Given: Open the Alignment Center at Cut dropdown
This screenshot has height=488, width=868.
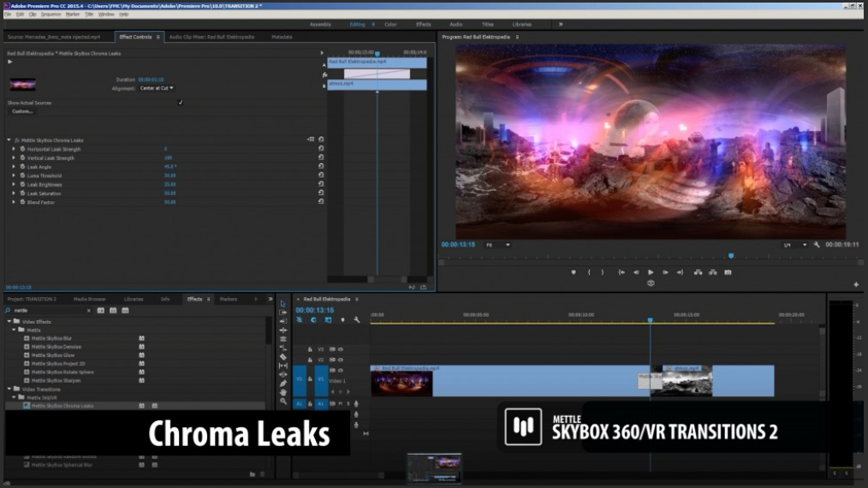Looking at the screenshot, I should [157, 88].
